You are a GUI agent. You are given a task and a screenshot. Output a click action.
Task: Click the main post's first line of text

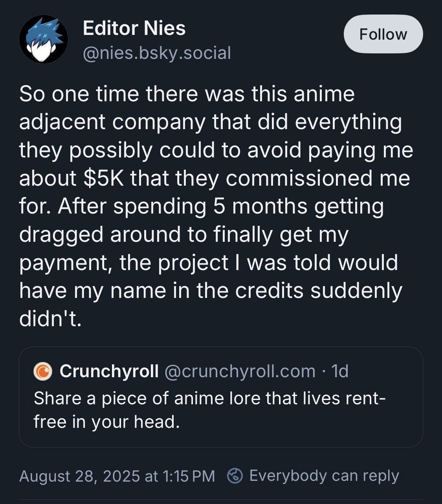click(187, 94)
